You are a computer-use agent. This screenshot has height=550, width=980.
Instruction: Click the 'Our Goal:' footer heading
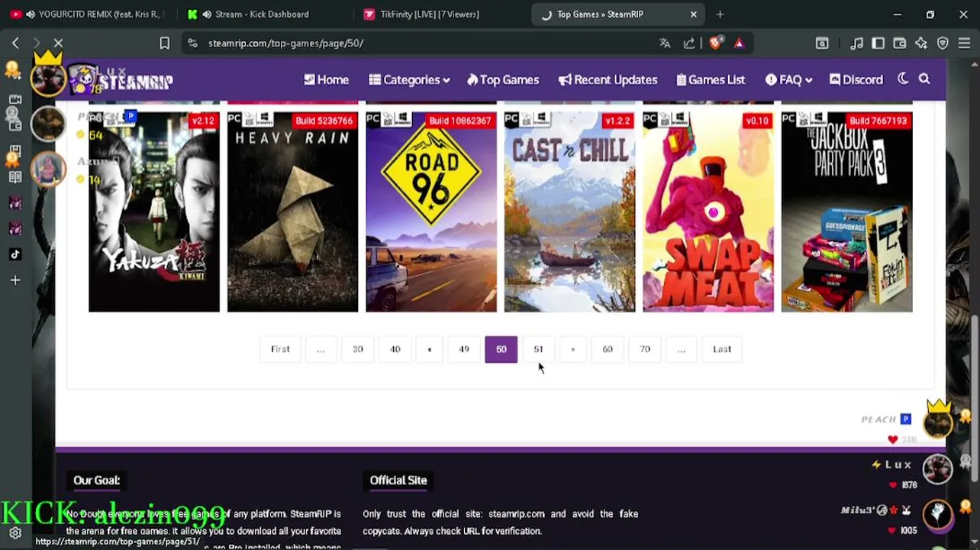click(97, 480)
